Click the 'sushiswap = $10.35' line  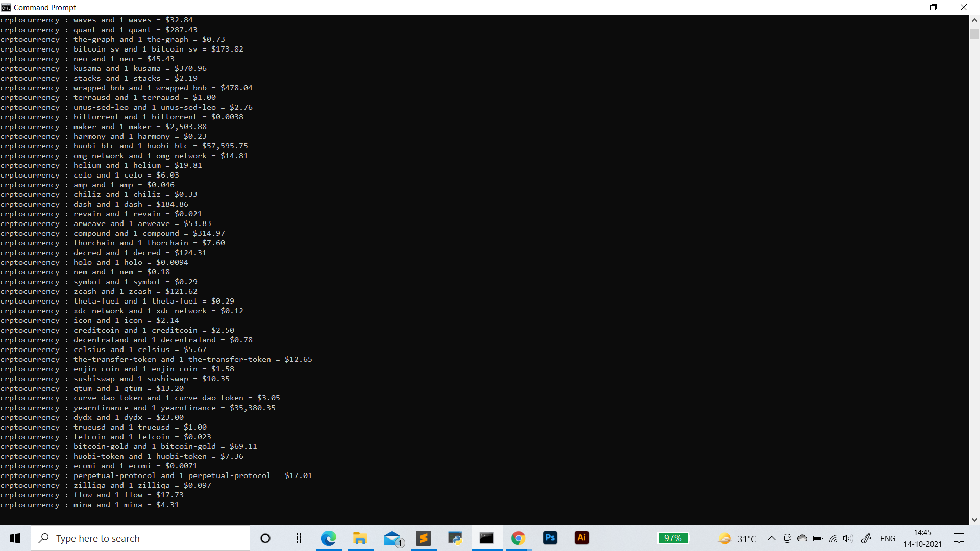click(115, 379)
